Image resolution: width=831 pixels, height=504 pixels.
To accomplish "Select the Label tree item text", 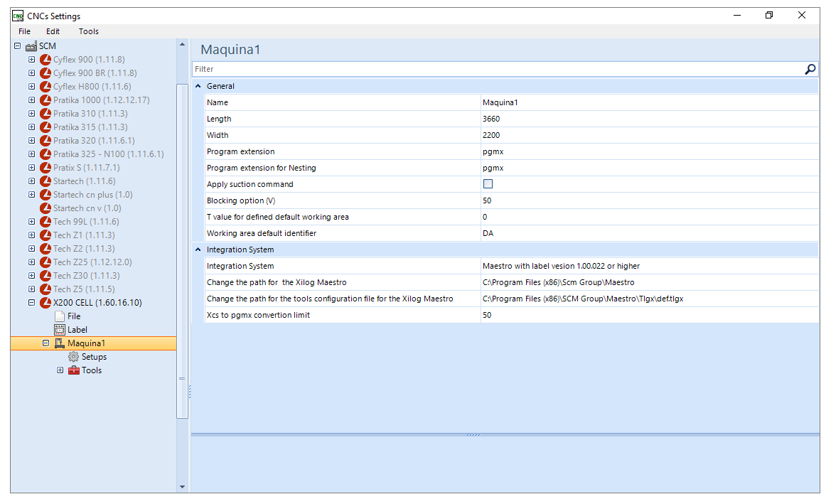I will (77, 330).
